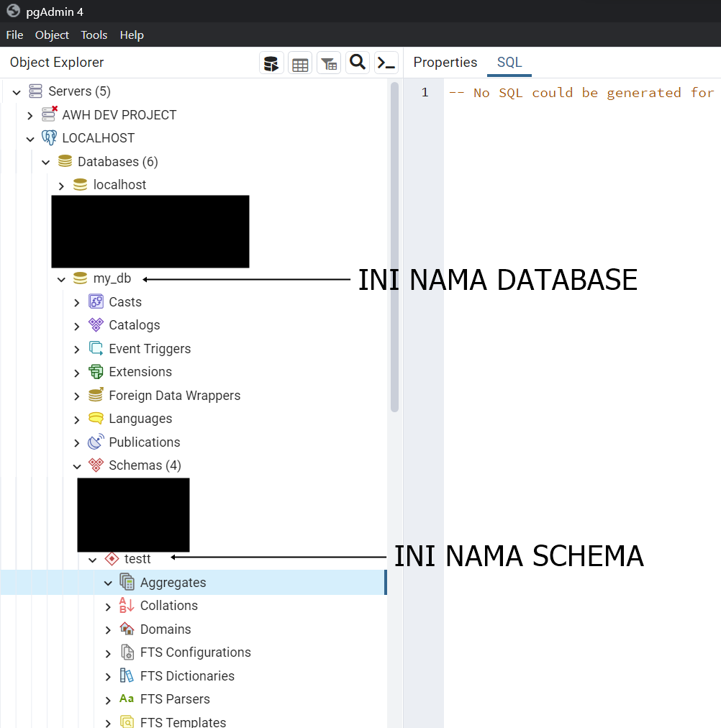
Task: Select the Publications row label
Action: [x=145, y=442]
